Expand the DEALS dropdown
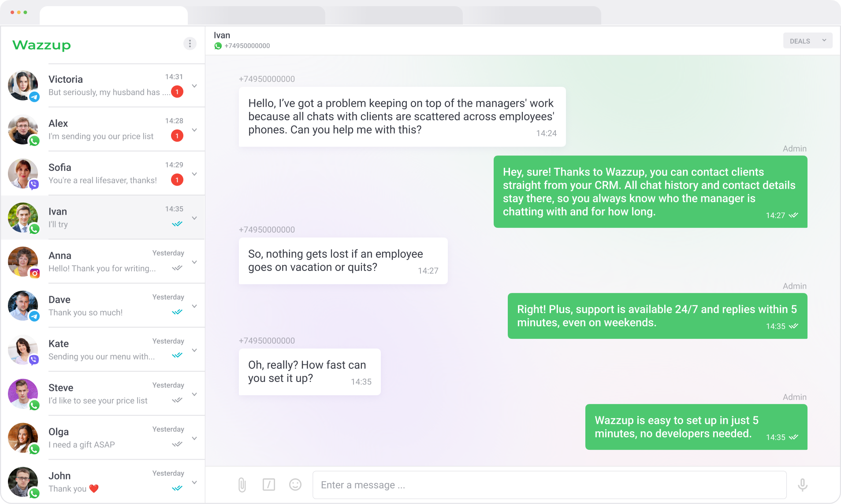 tap(808, 41)
